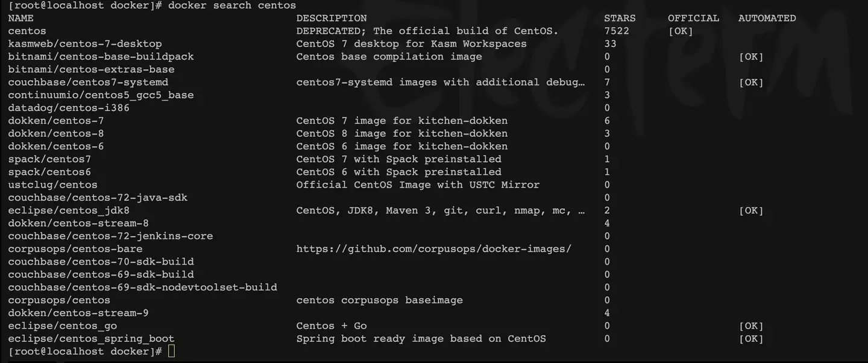Click the STARS column header
868x363 pixels.
(620, 18)
